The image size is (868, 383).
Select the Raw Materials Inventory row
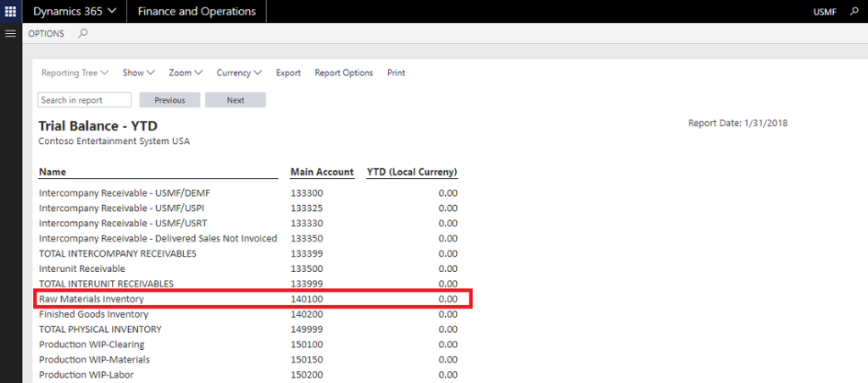click(92, 299)
